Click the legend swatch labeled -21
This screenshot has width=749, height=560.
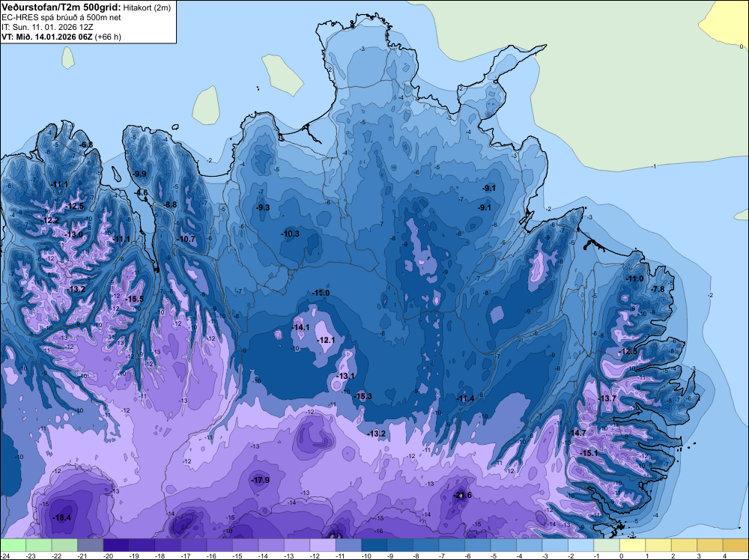click(91, 545)
